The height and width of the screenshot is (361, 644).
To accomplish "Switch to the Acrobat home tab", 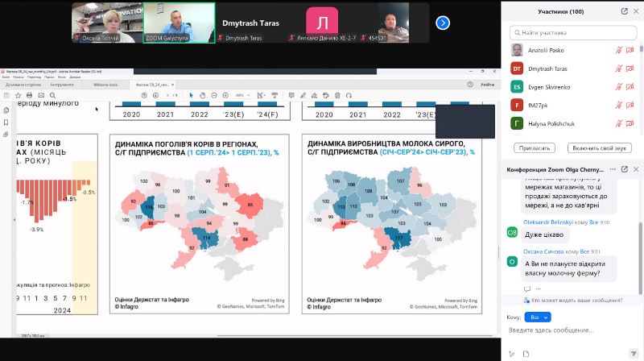I will point(23,85).
